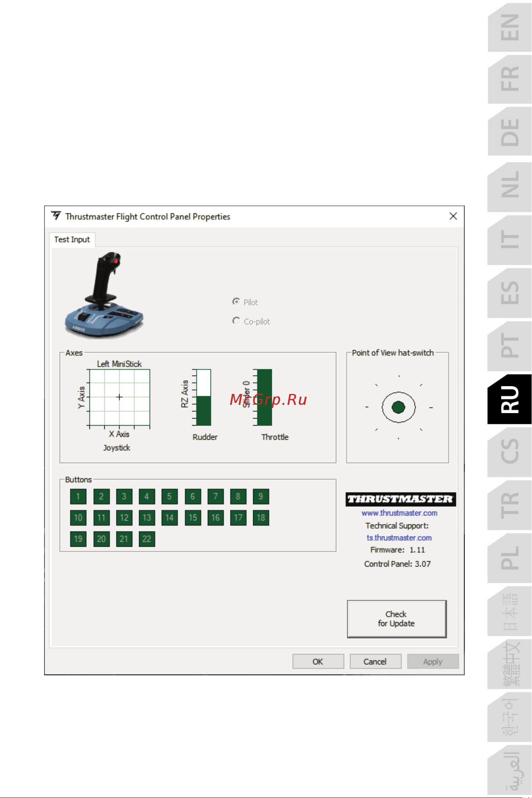The height and width of the screenshot is (798, 532).
Task: Open the ts.thrustmaster.com support link
Action: tap(399, 538)
